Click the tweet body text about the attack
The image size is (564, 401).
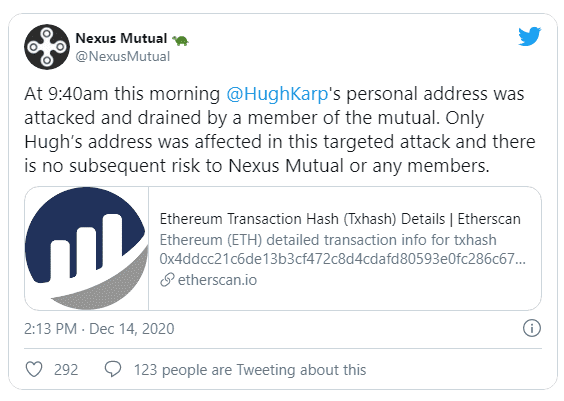click(x=280, y=130)
